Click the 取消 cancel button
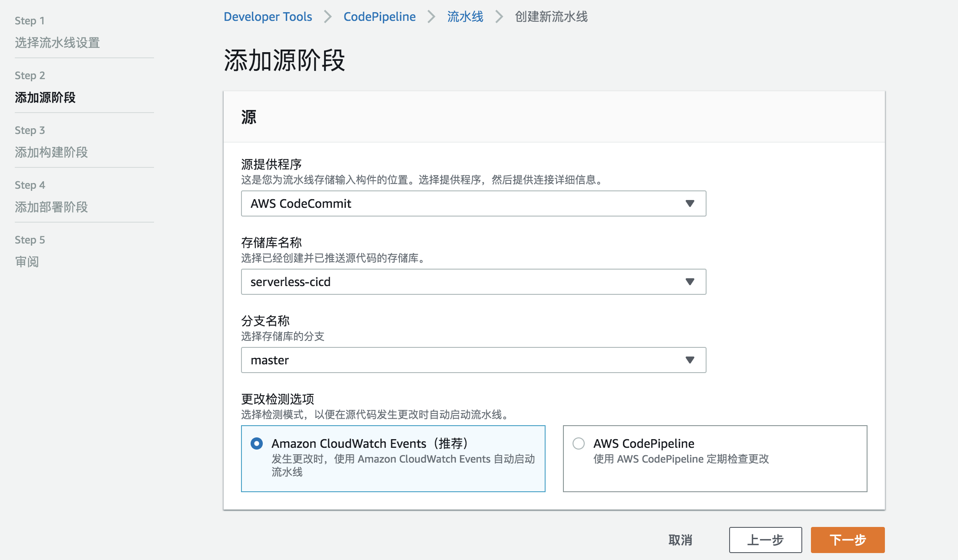This screenshot has height=560, width=958. coord(680,540)
